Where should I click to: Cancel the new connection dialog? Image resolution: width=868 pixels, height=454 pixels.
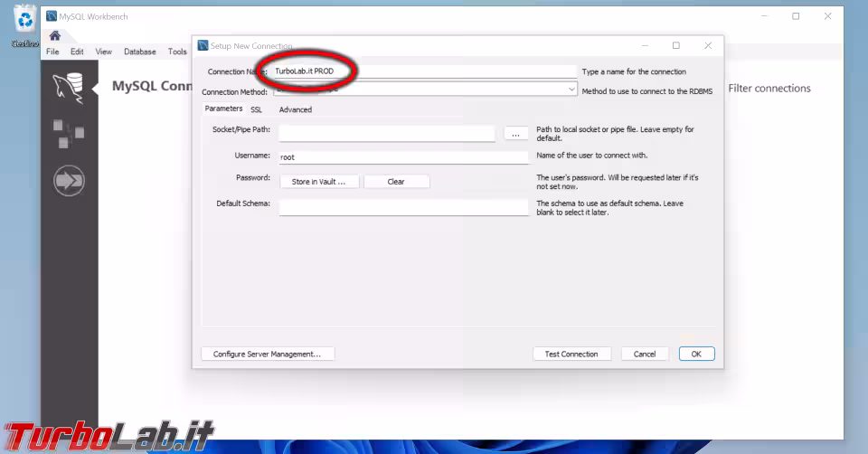coord(645,354)
